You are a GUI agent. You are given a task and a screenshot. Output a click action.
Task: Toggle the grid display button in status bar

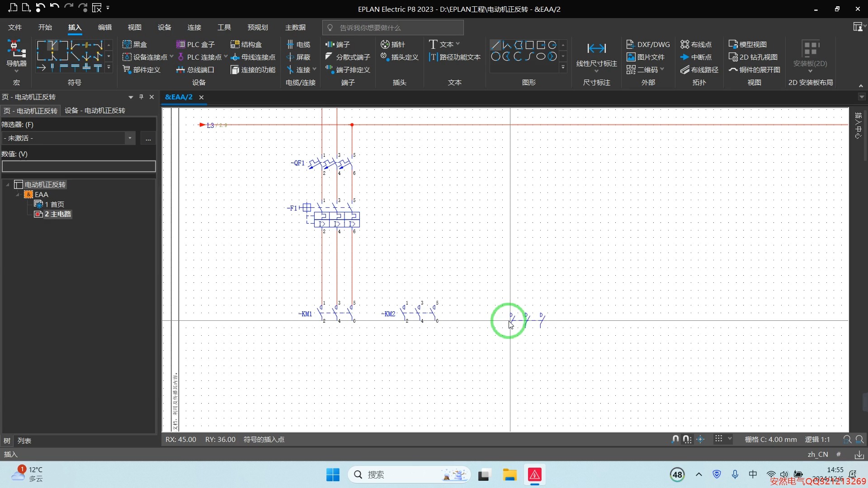point(718,439)
